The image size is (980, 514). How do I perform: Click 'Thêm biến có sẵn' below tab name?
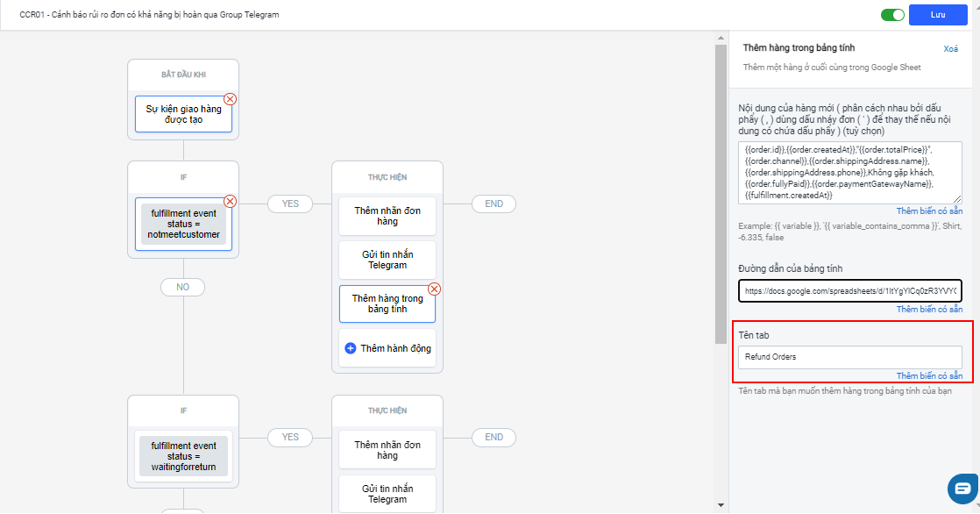pyautogui.click(x=929, y=376)
